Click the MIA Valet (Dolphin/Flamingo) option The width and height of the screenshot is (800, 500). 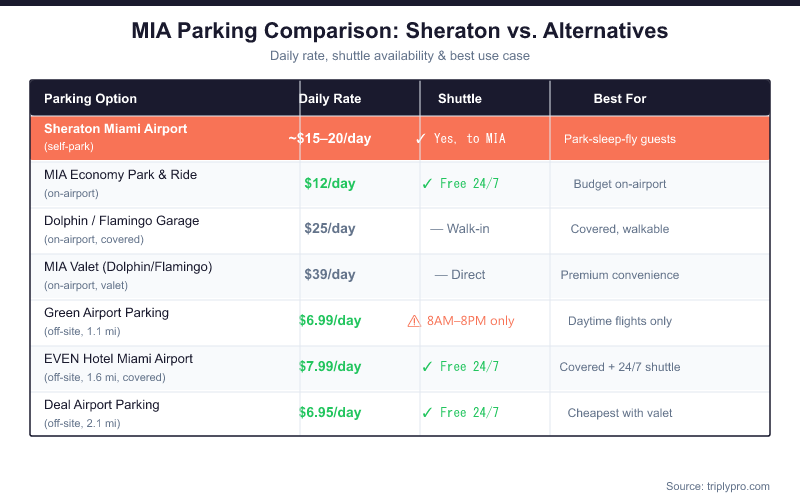(x=128, y=267)
